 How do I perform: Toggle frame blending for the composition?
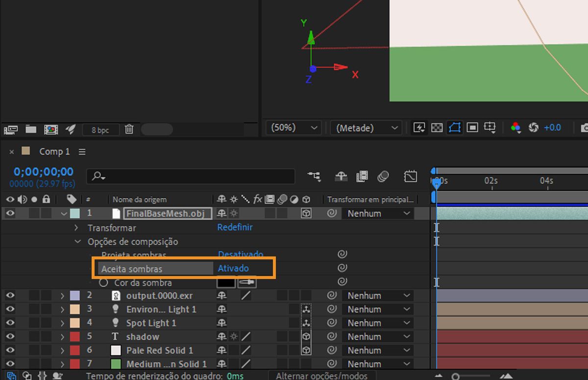tap(362, 177)
